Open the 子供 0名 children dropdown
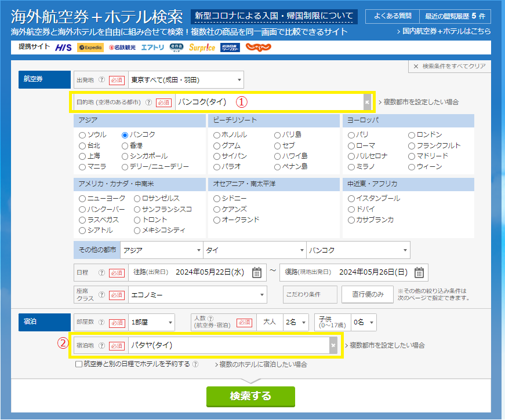Image resolution: width=505 pixels, height=420 pixels. pyautogui.click(x=364, y=323)
